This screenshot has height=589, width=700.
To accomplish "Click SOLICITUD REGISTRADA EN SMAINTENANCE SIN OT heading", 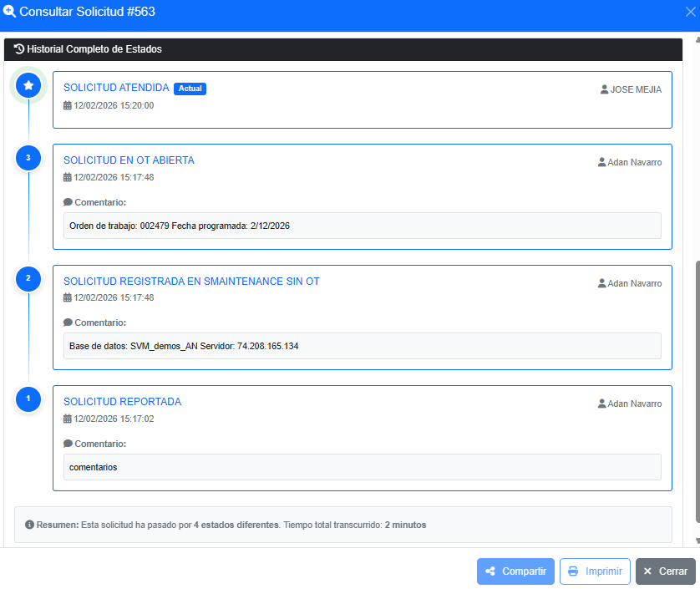I will coord(191,282).
